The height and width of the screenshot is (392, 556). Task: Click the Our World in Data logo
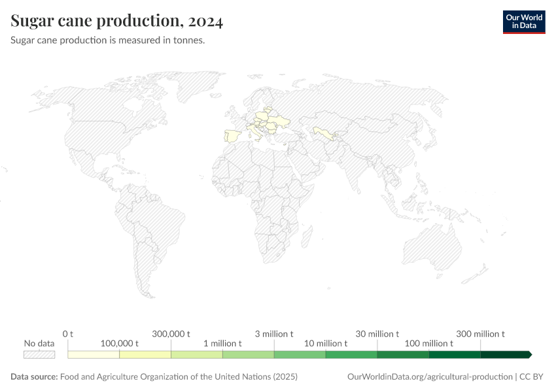523,22
